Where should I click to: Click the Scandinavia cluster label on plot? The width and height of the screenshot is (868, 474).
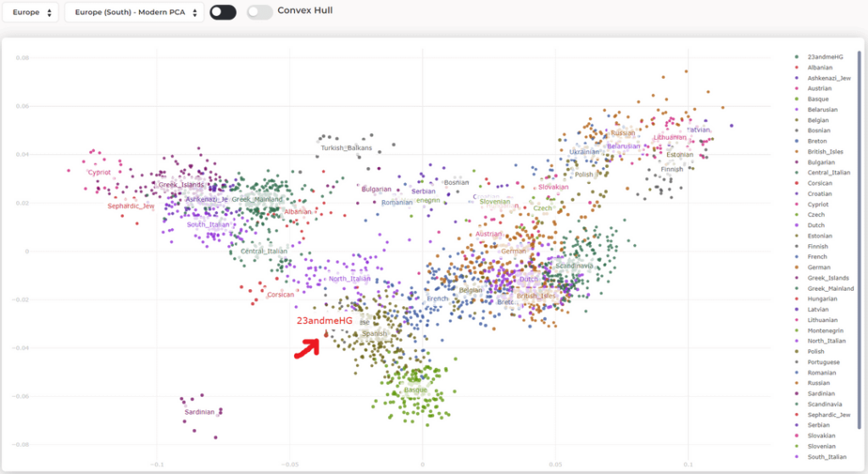[575, 265]
